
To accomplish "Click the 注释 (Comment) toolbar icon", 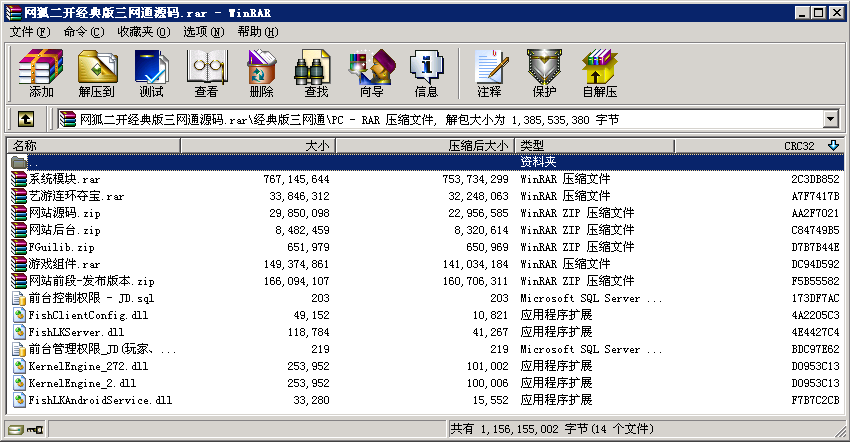I will (489, 73).
